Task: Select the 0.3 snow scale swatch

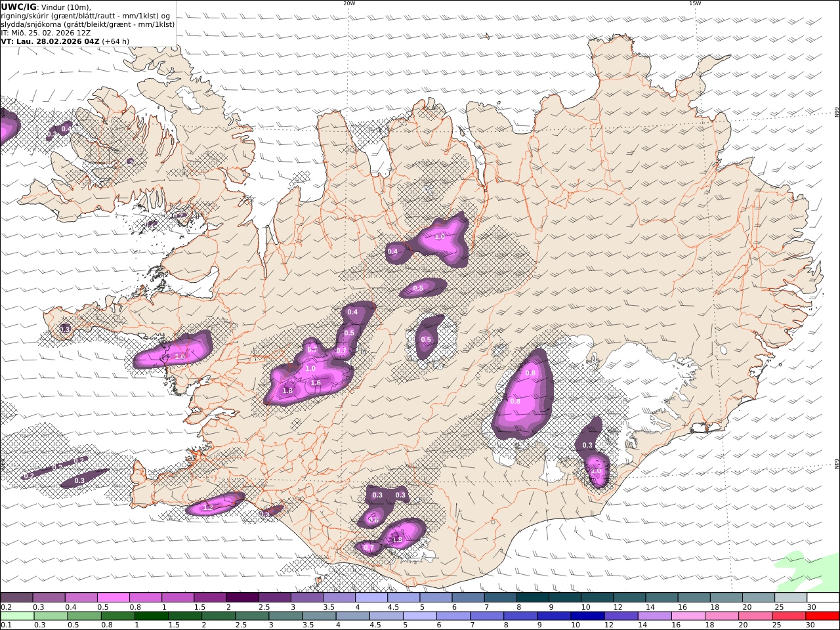Action: [49, 598]
